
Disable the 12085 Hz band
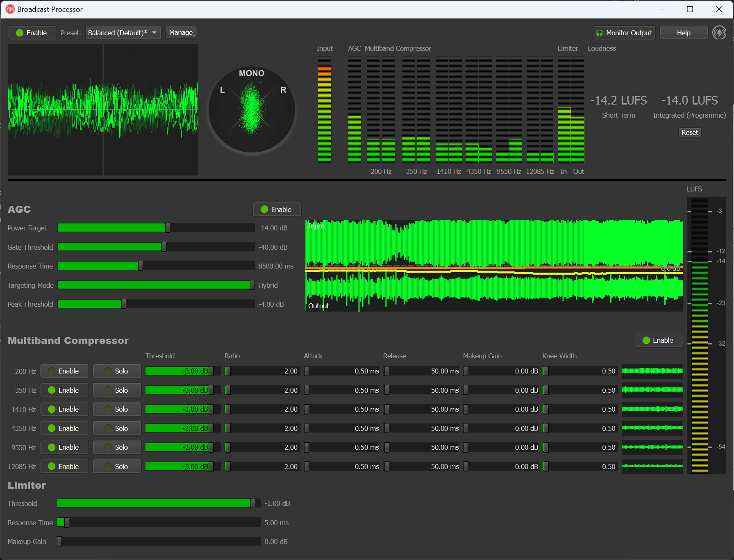64,467
